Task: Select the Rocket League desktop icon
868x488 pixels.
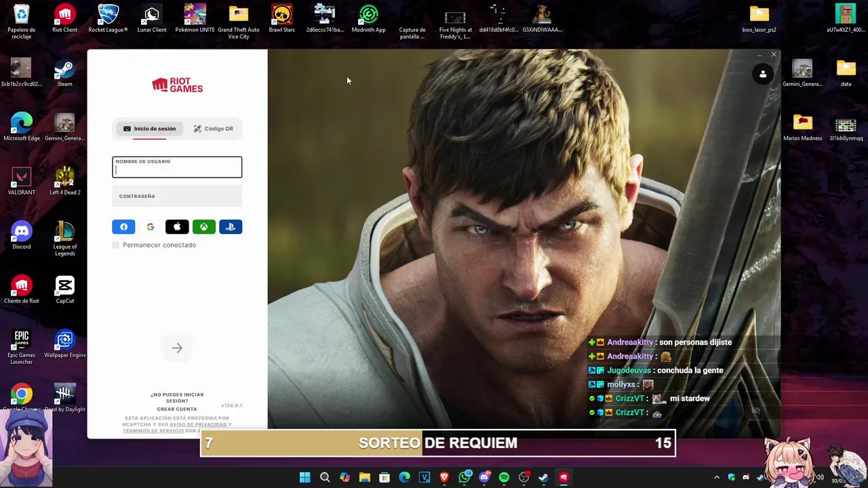Action: tap(108, 19)
